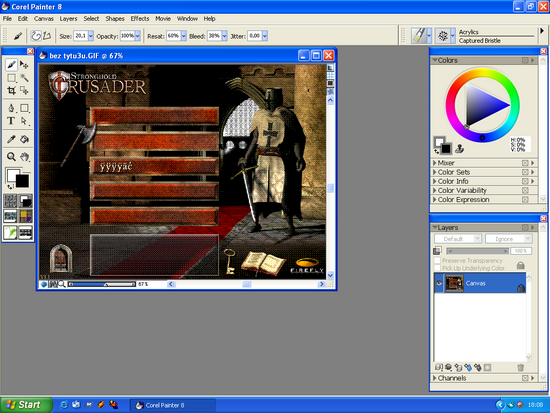Open the Canvas menu
The image size is (550, 413).
44,19
